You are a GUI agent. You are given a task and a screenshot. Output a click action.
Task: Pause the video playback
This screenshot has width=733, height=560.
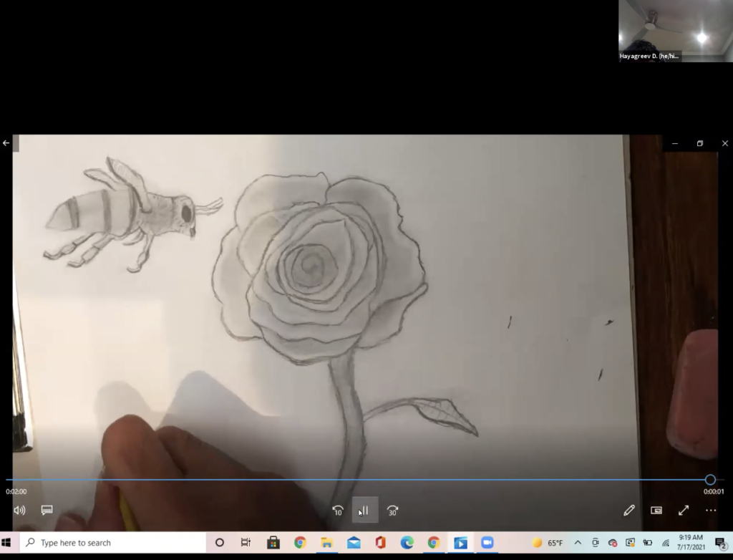(365, 511)
